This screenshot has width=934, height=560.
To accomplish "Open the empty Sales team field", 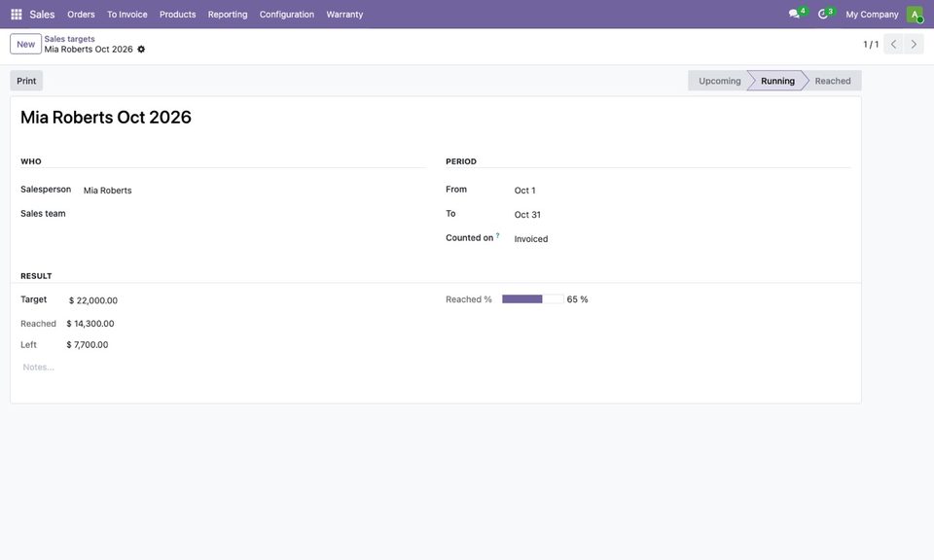I will coord(254,214).
